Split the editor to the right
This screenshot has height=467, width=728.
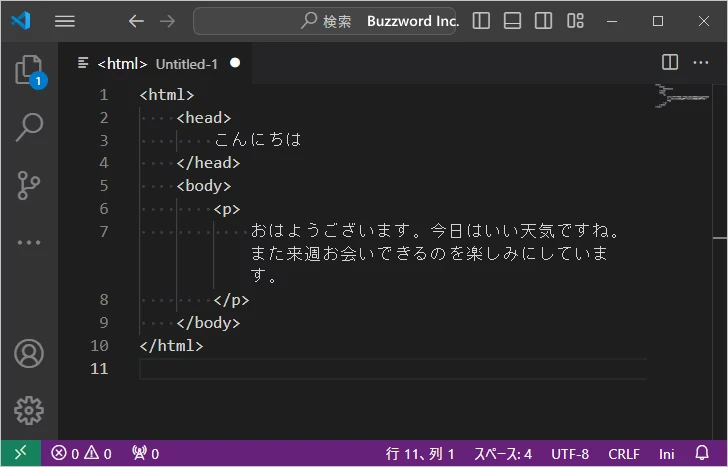point(670,62)
